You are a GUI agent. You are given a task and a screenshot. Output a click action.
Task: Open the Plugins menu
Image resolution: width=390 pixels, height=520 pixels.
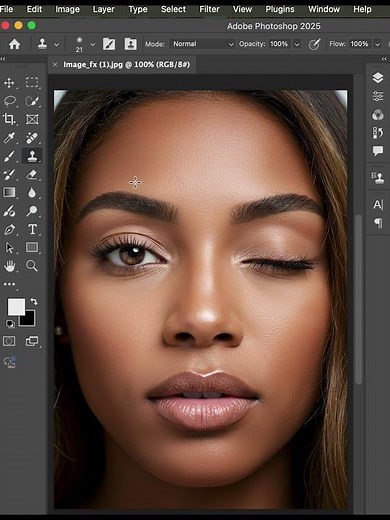coord(280,9)
